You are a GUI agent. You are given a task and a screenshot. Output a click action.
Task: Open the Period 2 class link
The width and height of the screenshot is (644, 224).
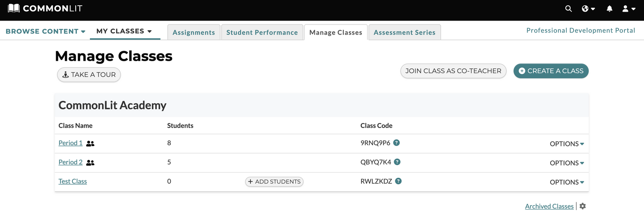(70, 162)
